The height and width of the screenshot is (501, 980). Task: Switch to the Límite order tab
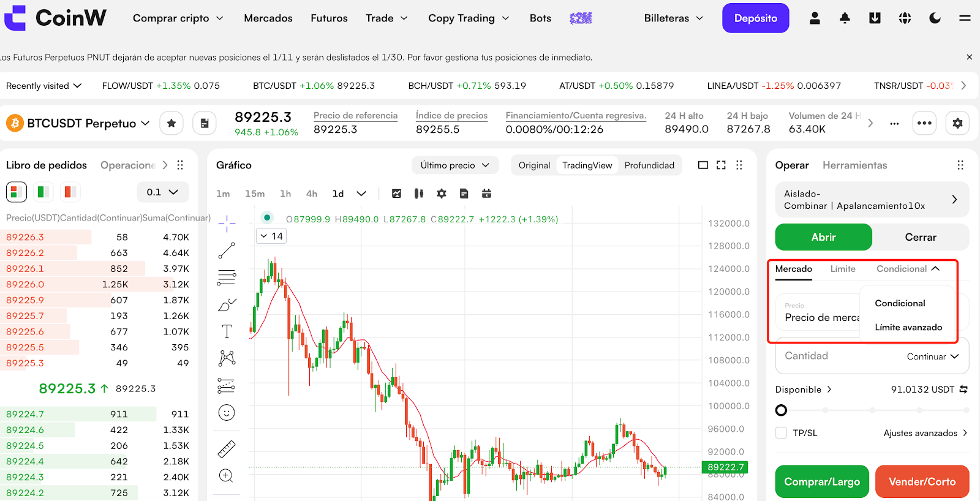point(843,269)
